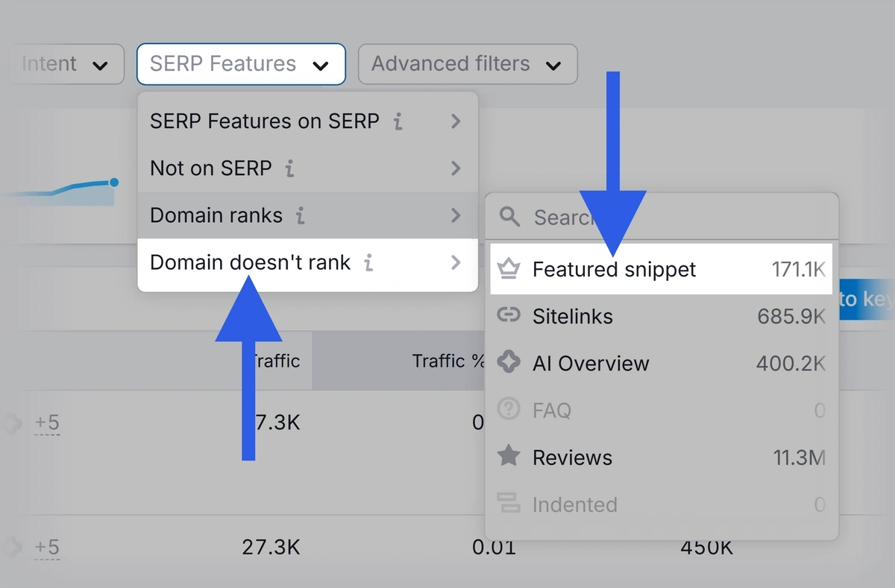Click the search magnifier icon
This screenshot has height=588, width=895.
pyautogui.click(x=509, y=217)
